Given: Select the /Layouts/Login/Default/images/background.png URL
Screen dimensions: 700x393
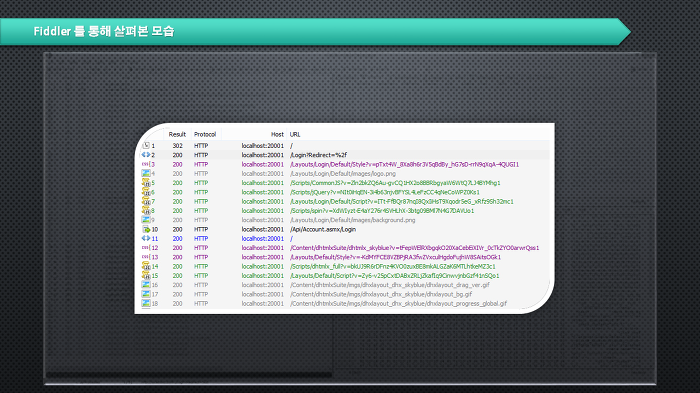Looking at the screenshot, I should click(x=353, y=220).
